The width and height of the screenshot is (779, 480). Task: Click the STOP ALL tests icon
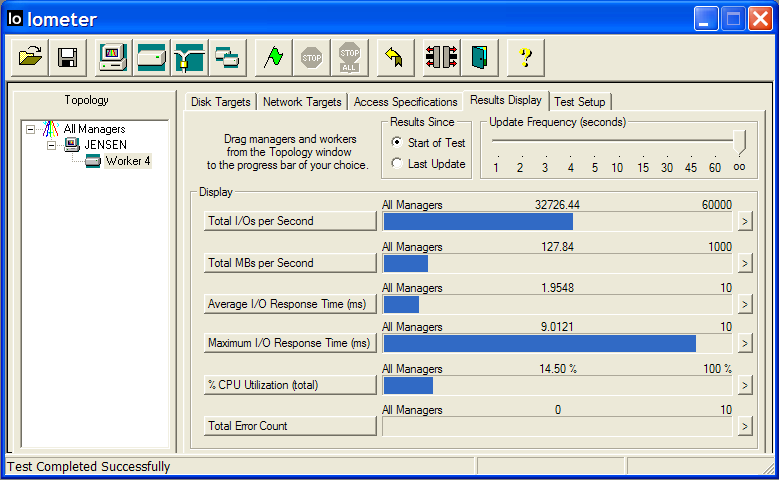click(350, 58)
